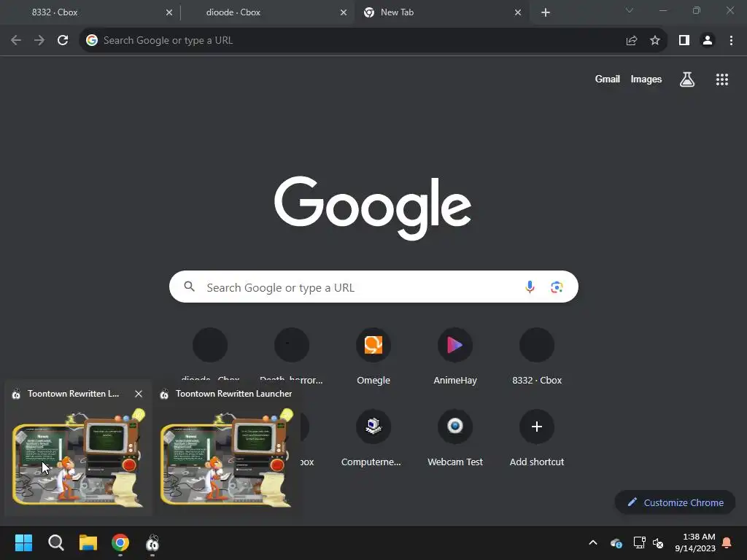Image resolution: width=747 pixels, height=560 pixels.
Task: Open Windows taskbar search
Action: click(55, 542)
